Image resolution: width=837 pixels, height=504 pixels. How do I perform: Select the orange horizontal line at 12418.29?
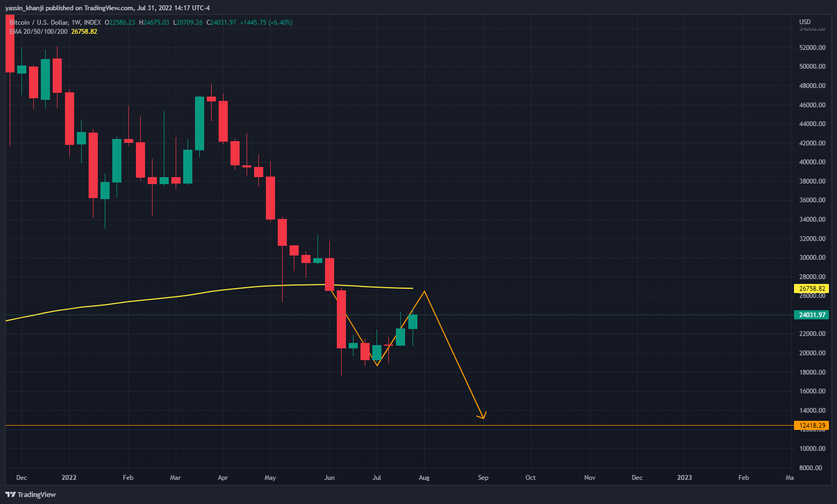click(399, 426)
